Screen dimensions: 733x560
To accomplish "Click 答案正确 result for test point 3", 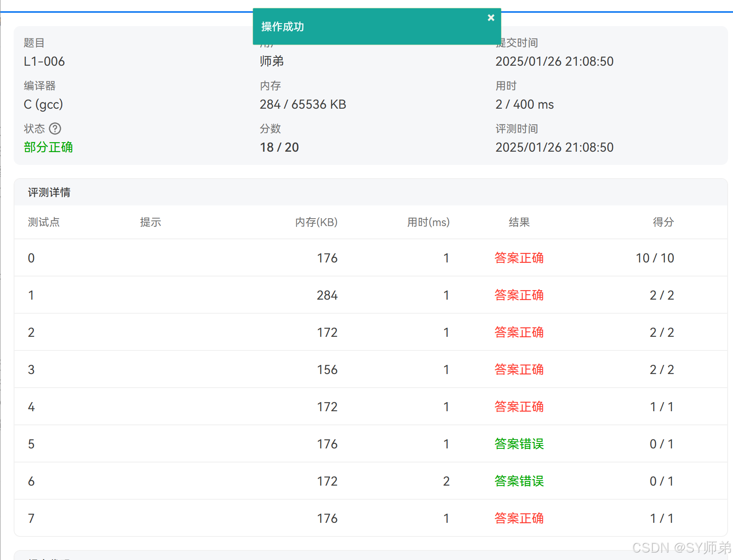I will [519, 369].
